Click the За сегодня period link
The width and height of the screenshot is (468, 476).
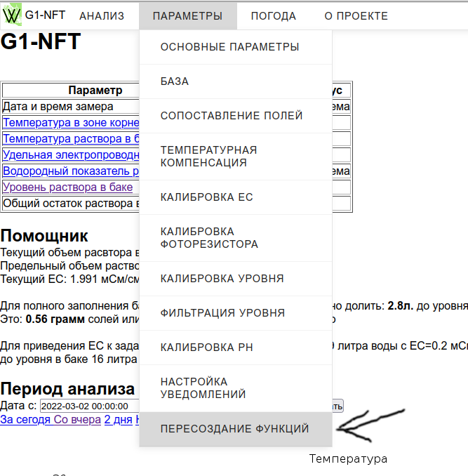click(25, 420)
